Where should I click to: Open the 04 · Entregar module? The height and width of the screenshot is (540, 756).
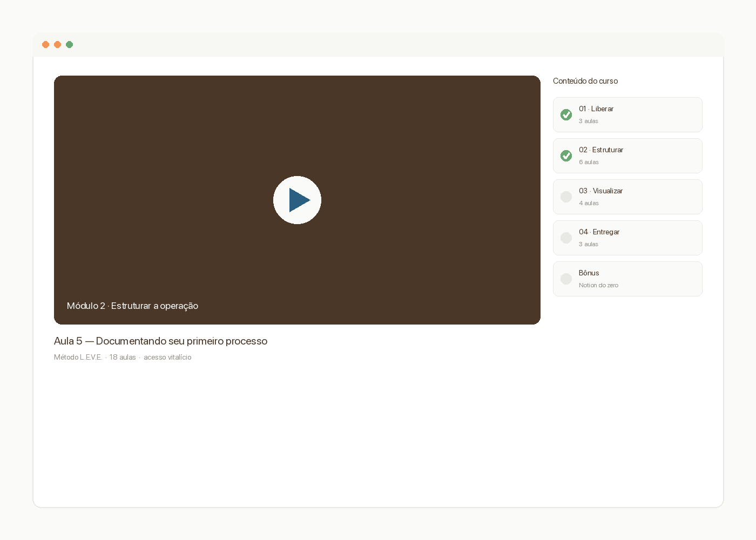point(627,238)
